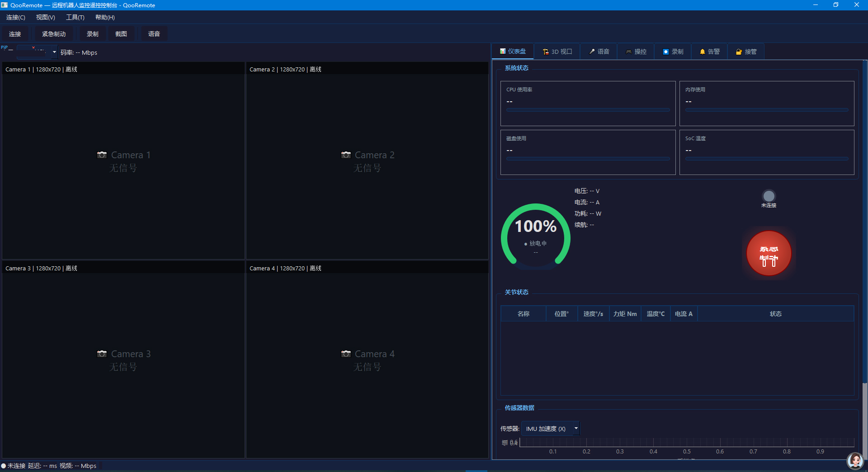The height and width of the screenshot is (472, 868).
Task: Click the 电压: -- V readout
Action: (587, 191)
